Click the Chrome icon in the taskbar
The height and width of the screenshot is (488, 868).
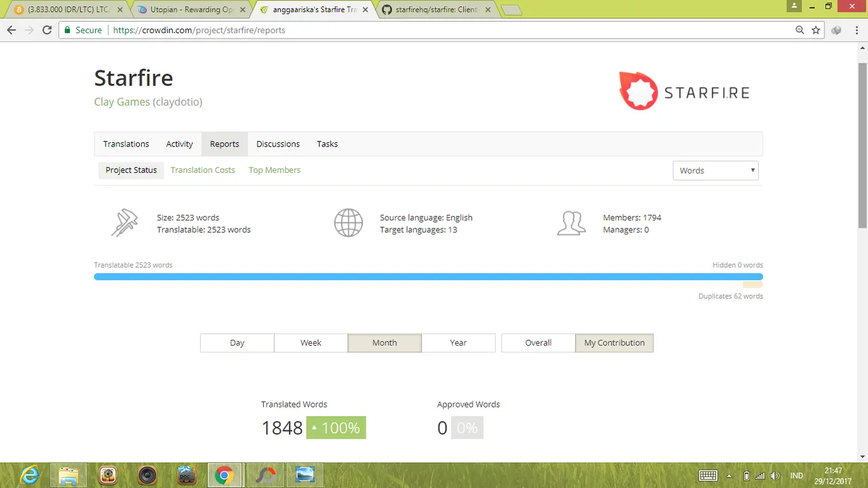pos(224,475)
